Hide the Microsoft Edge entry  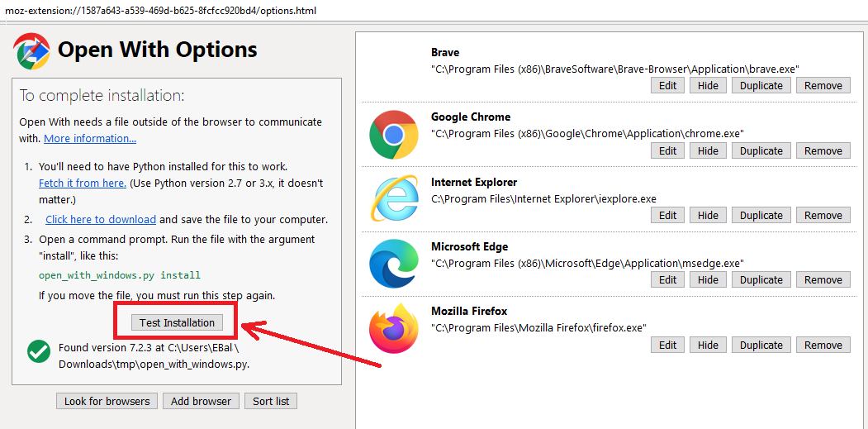tap(708, 280)
